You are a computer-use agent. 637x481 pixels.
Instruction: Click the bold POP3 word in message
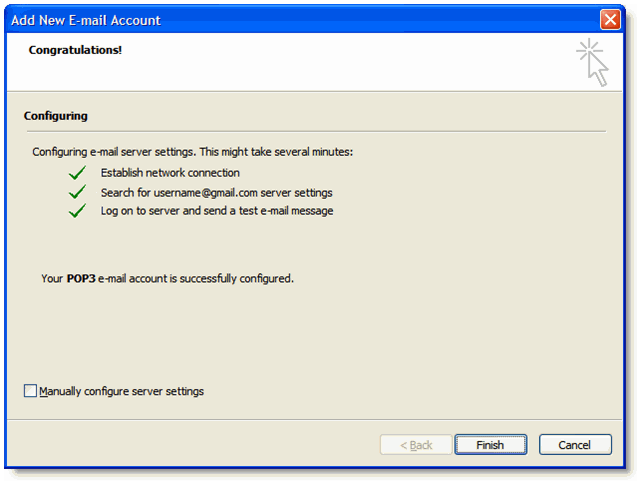81,279
